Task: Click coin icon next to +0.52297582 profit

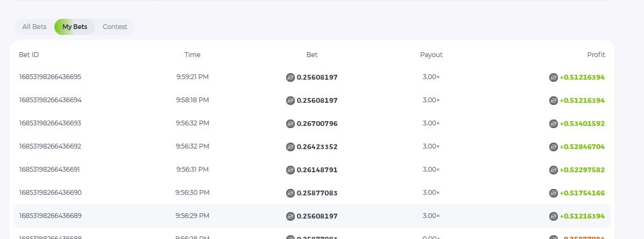Action: click(x=553, y=170)
